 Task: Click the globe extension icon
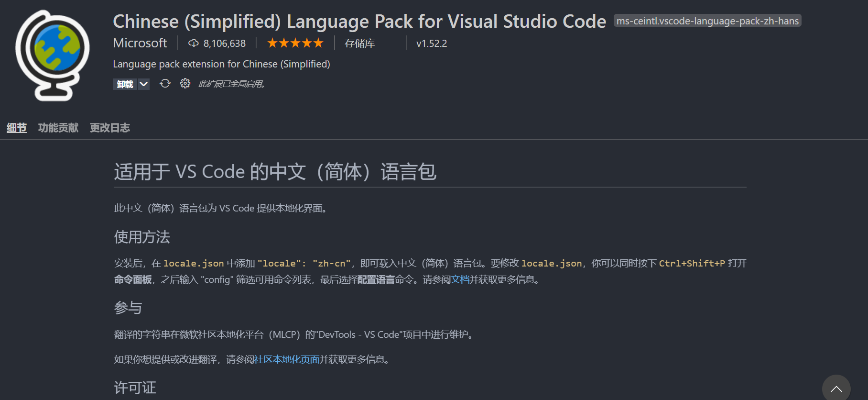[x=53, y=55]
